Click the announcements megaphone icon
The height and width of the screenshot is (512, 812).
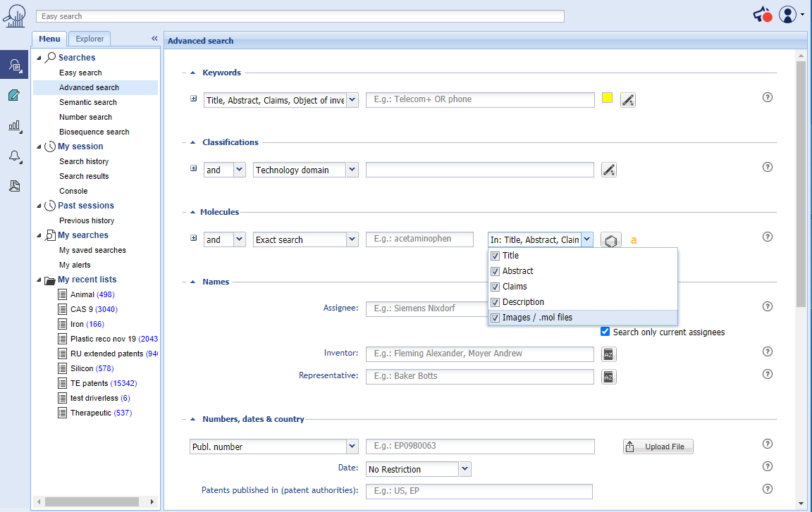762,15
